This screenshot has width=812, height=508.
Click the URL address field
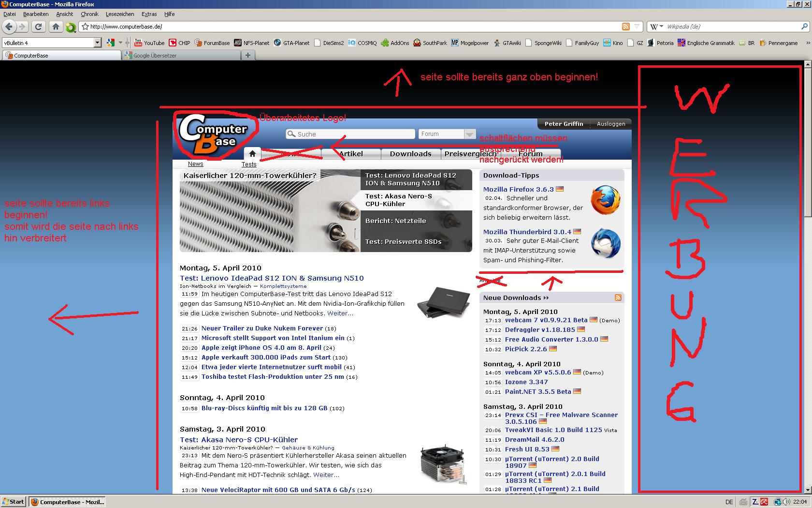click(x=355, y=27)
